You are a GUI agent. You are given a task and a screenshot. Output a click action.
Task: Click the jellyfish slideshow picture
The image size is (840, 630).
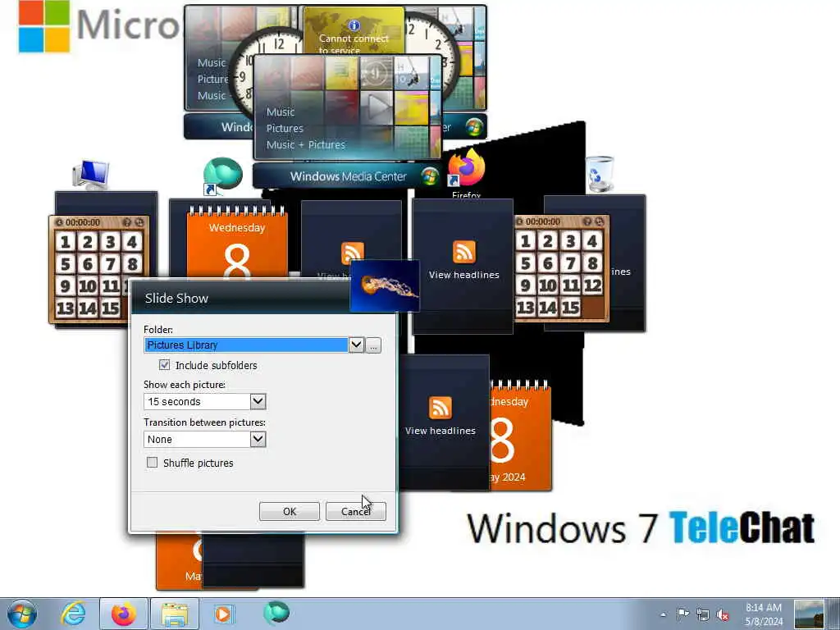[384, 285]
